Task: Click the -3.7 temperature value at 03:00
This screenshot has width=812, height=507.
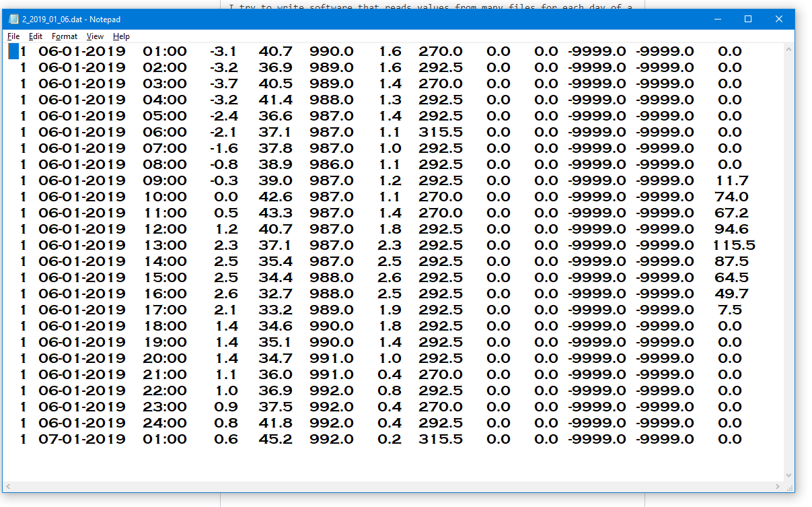Action: click(x=223, y=84)
